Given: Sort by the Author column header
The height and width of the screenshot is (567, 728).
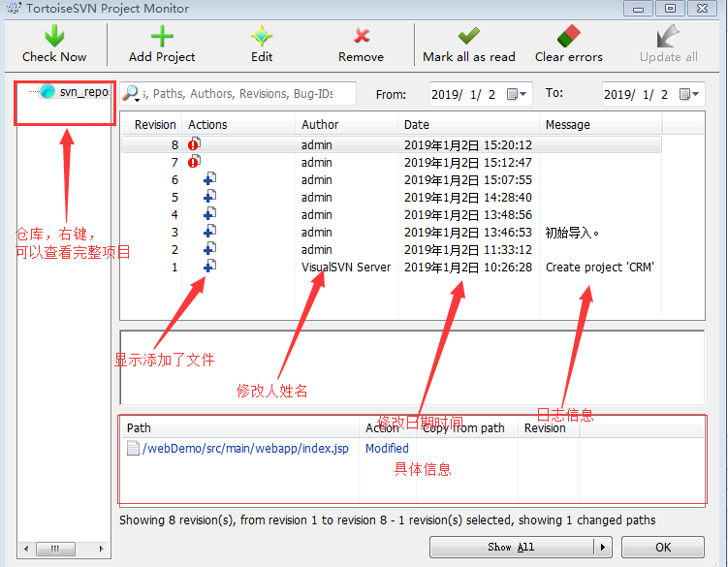Looking at the screenshot, I should click(x=347, y=124).
